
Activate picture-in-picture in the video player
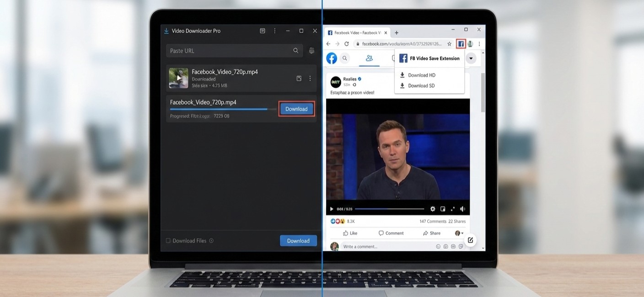point(442,208)
